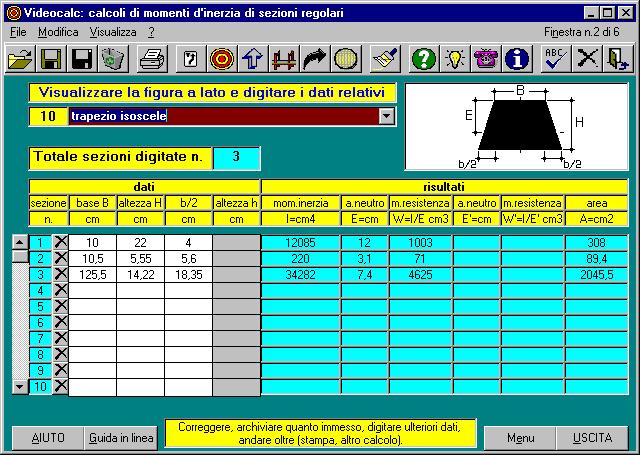Image resolution: width=640 pixels, height=455 pixels.
Task: Click the Guida in linea button
Action: [121, 438]
